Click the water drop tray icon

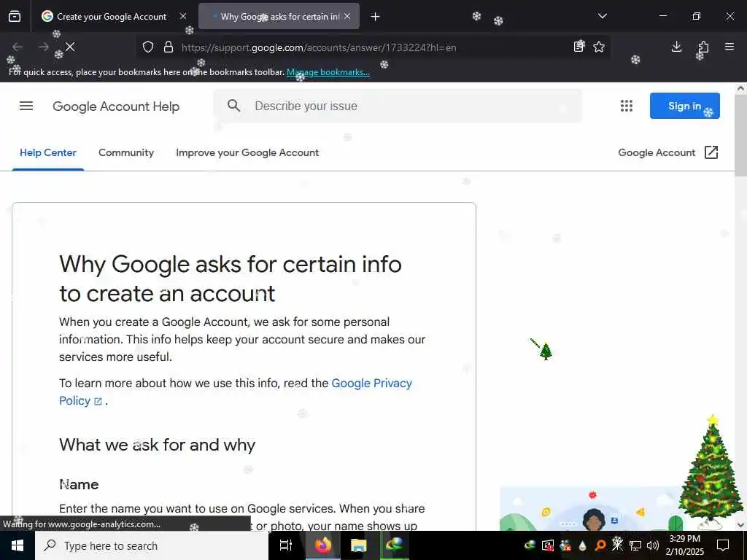pos(583,545)
